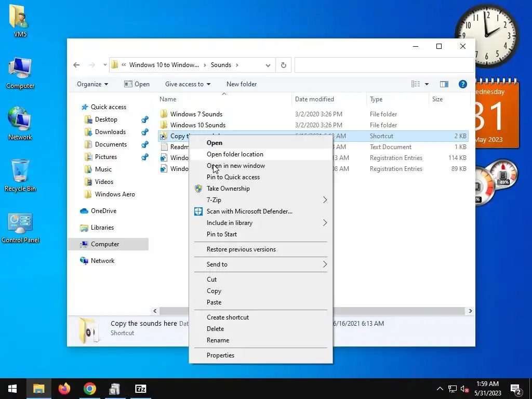Click the New folder button

pyautogui.click(x=242, y=84)
